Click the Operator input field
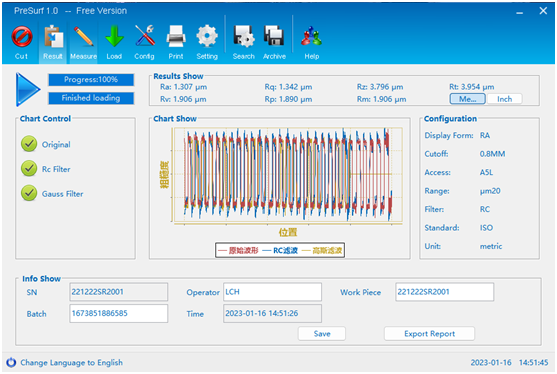The width and height of the screenshot is (557, 374). 272,292
